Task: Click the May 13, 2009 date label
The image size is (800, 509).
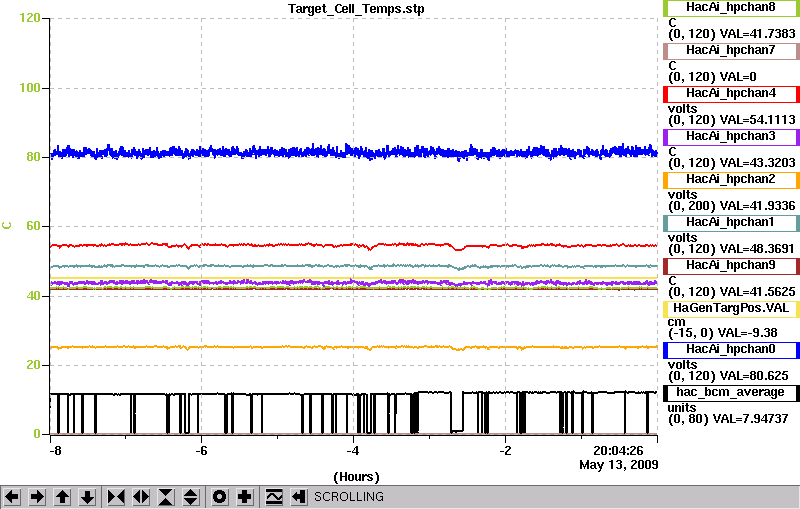Action: (618, 465)
